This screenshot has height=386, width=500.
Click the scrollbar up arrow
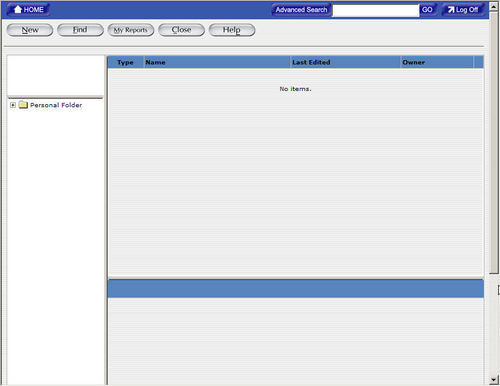(494, 6)
